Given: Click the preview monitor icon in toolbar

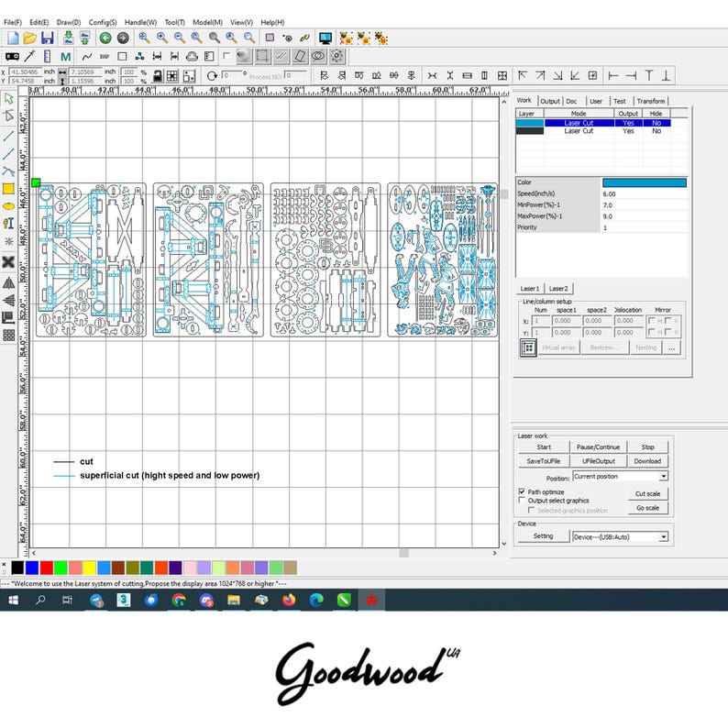Looking at the screenshot, I should click(325, 39).
